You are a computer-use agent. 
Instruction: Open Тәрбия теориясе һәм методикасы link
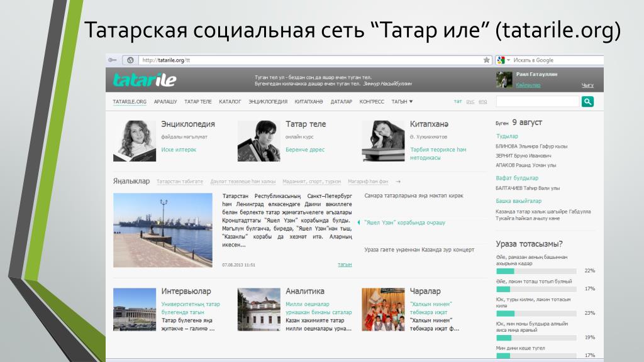438,153
